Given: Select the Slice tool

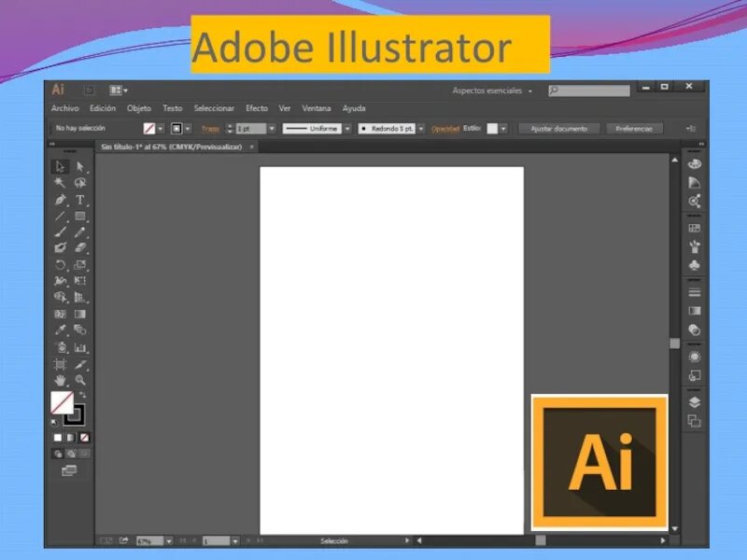Looking at the screenshot, I should 80,365.
